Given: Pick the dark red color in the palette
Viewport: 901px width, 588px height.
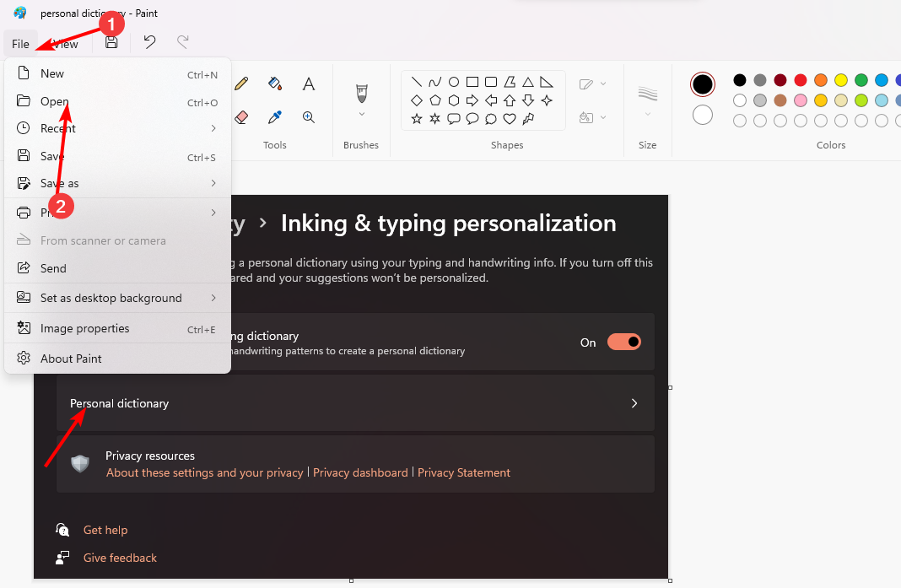Looking at the screenshot, I should (x=780, y=80).
